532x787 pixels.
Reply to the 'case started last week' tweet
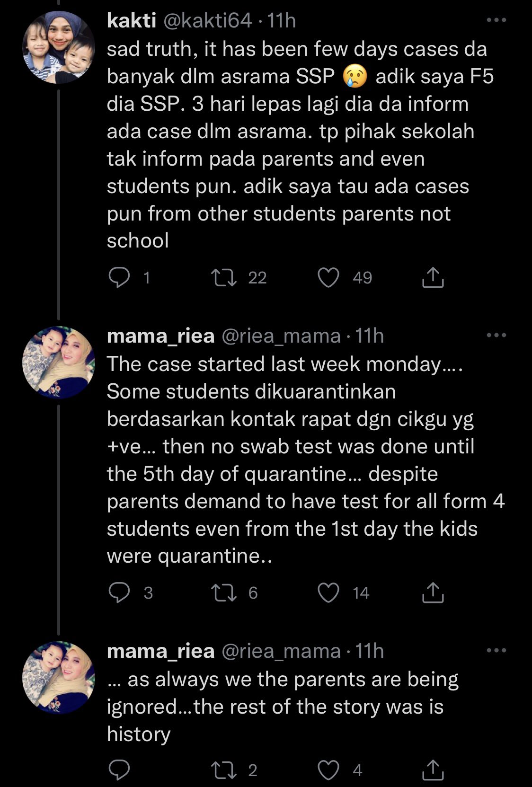tap(119, 593)
